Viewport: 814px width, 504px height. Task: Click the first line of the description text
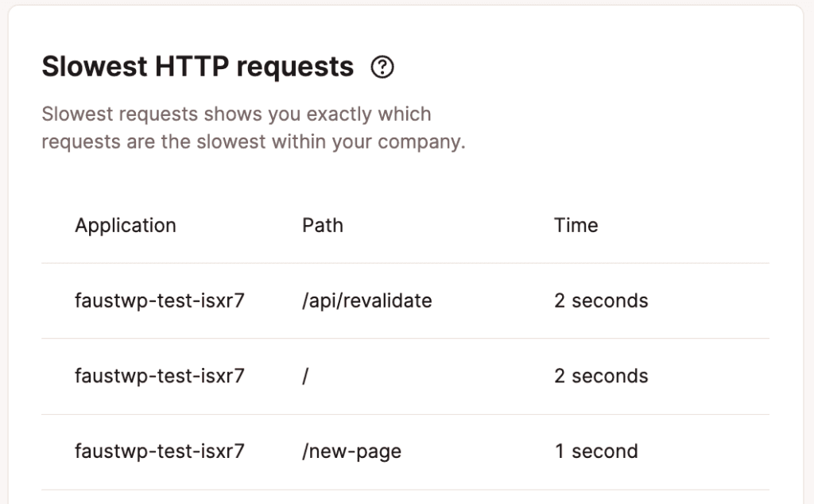point(236,114)
